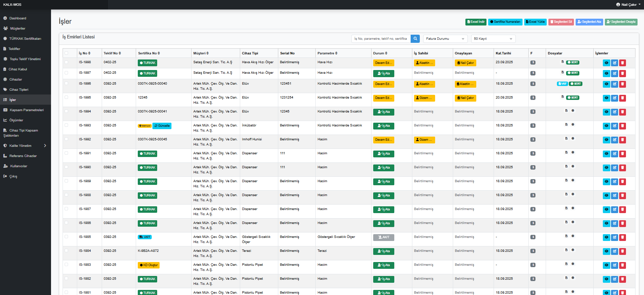Go to Müşteriler in sidebar
Image resolution: width=644 pixels, height=295 pixels.
(25, 29)
